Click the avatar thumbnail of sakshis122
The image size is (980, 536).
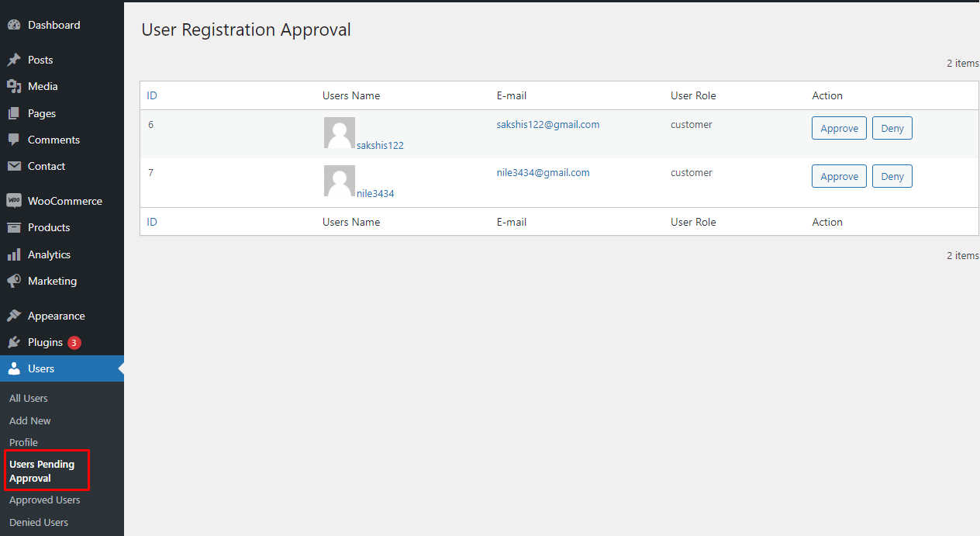[x=340, y=133]
